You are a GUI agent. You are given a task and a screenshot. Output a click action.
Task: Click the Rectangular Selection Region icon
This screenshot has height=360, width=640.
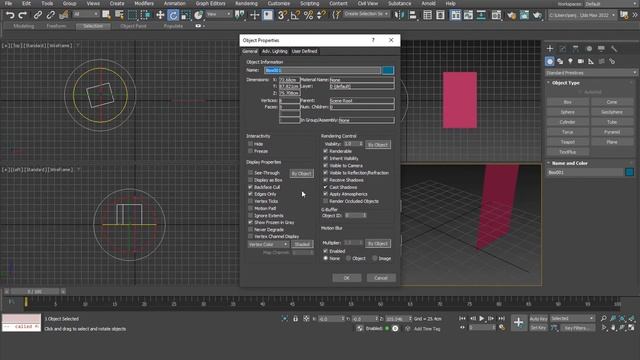[133, 15]
